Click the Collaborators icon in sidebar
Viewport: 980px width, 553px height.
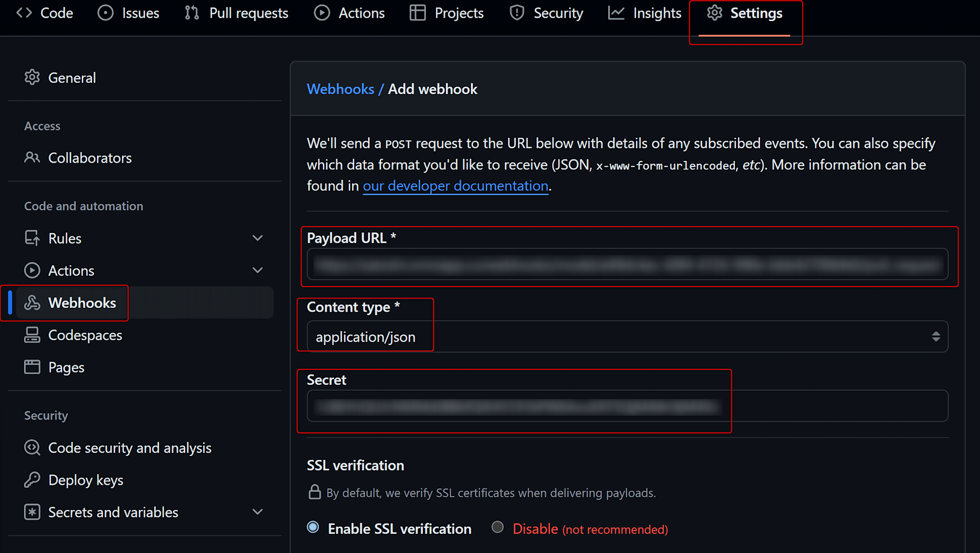(x=32, y=158)
